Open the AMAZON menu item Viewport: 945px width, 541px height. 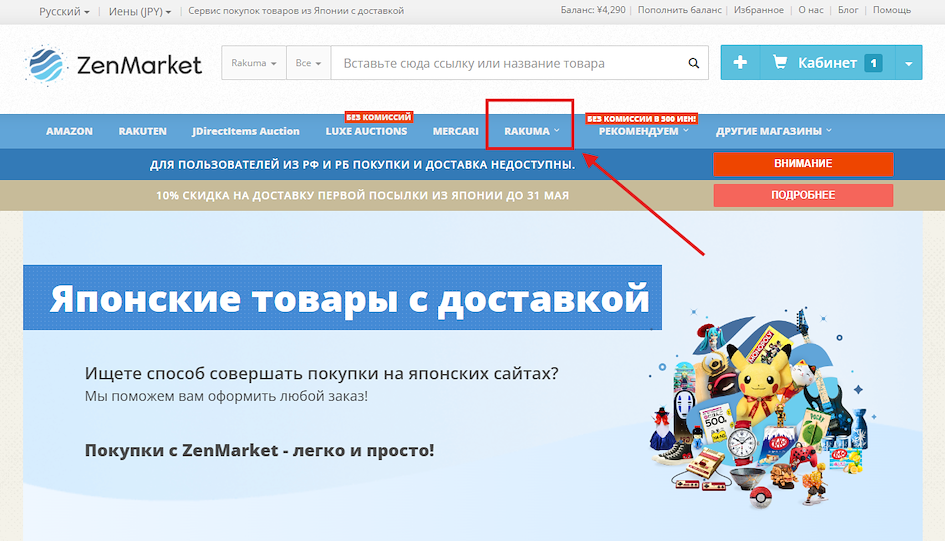(x=69, y=131)
